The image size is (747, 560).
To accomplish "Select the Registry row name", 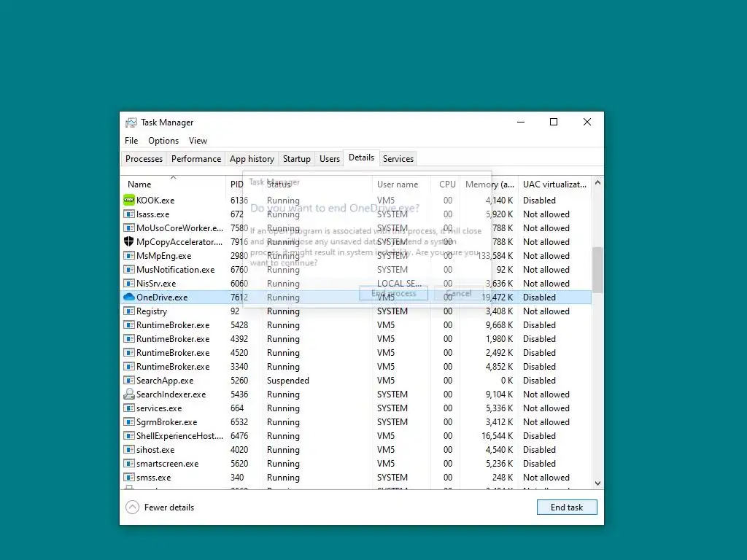I will (x=152, y=311).
